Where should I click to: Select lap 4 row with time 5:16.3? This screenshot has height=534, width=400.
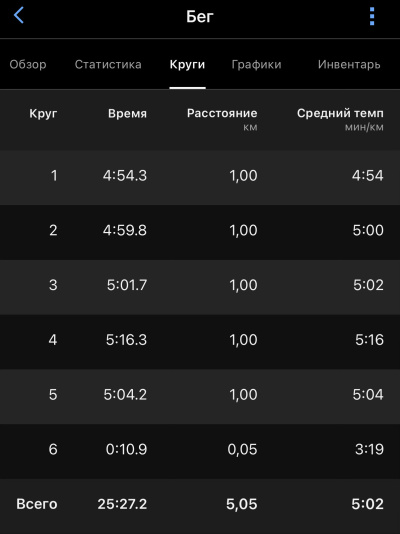pos(200,340)
